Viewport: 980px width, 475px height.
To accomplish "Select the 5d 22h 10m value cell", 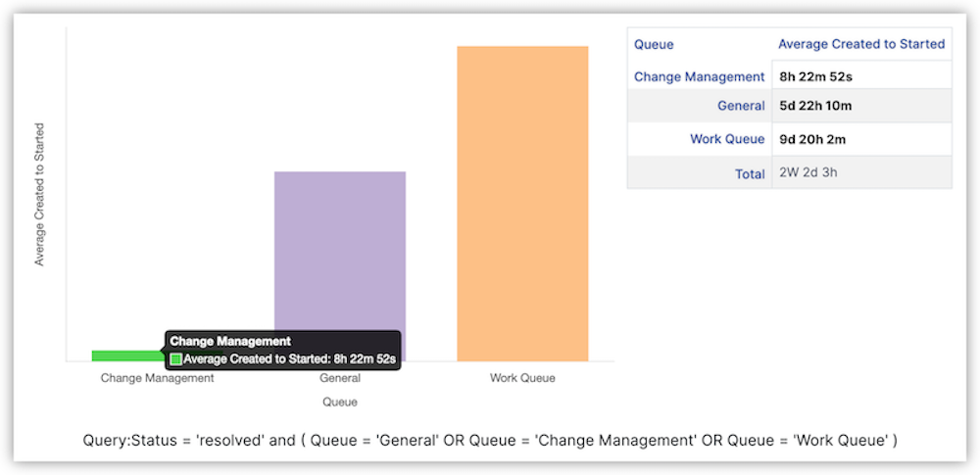I will 816,106.
